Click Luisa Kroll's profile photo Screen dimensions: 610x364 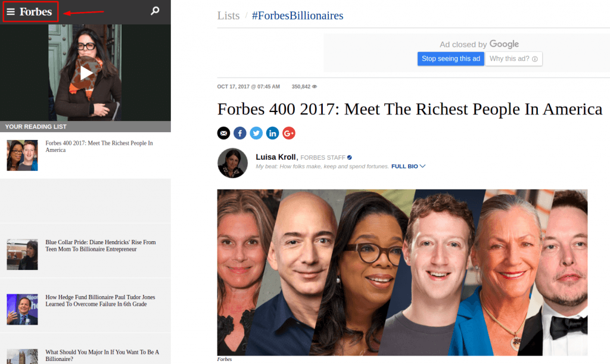pos(233,163)
